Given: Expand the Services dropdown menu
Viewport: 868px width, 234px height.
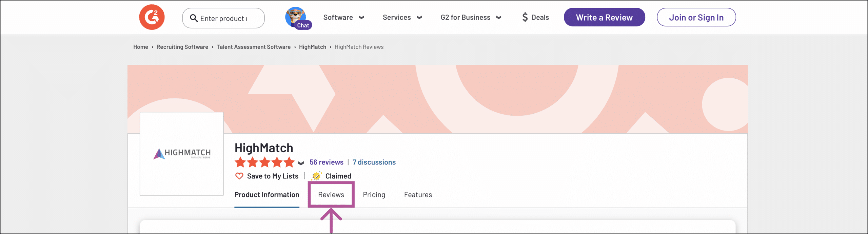Looking at the screenshot, I should (x=402, y=17).
